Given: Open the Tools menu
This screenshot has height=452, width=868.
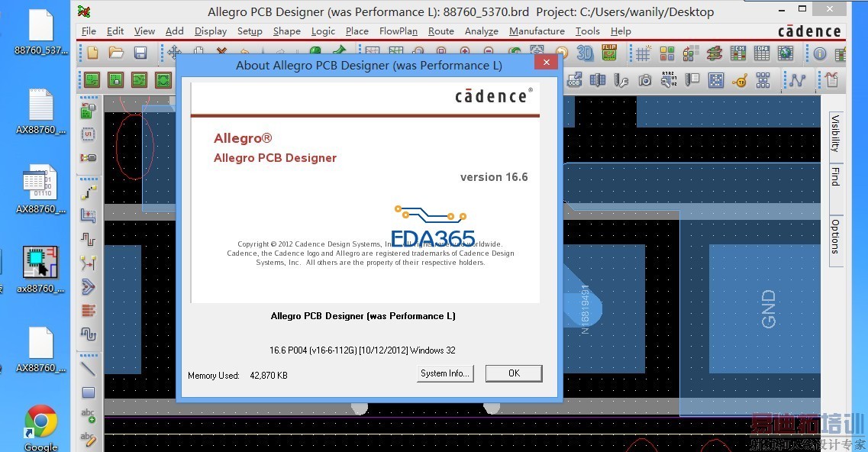Looking at the screenshot, I should (587, 31).
